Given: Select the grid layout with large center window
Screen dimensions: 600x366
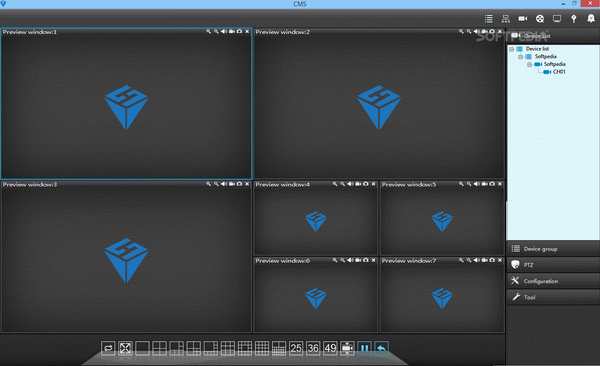Looking at the screenshot, I should click(x=245, y=348).
